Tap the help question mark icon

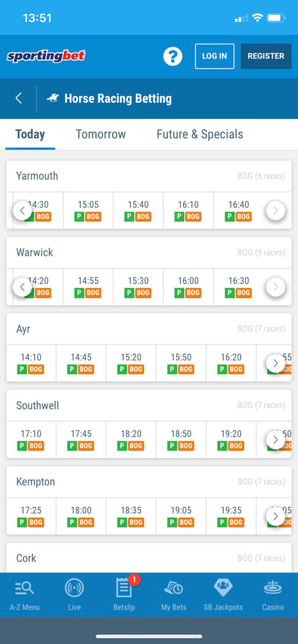[x=173, y=56]
